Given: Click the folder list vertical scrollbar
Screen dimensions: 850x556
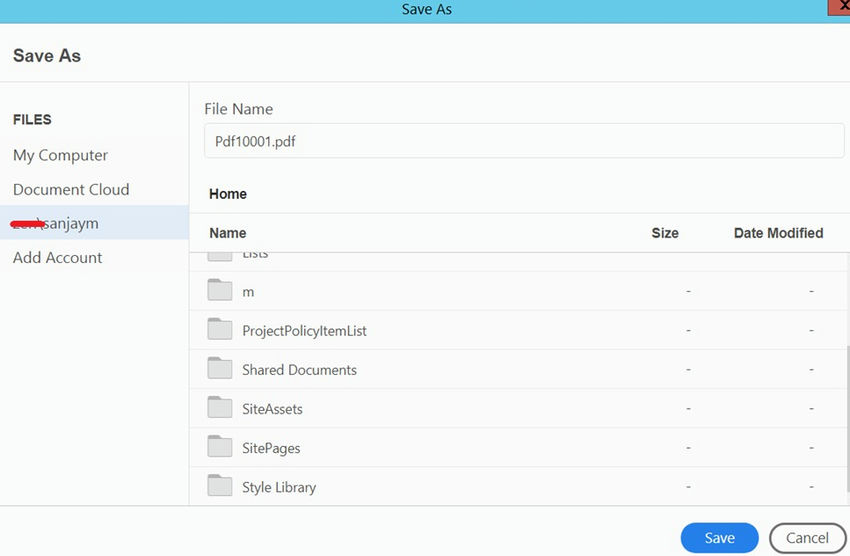Looking at the screenshot, I should 847,418.
